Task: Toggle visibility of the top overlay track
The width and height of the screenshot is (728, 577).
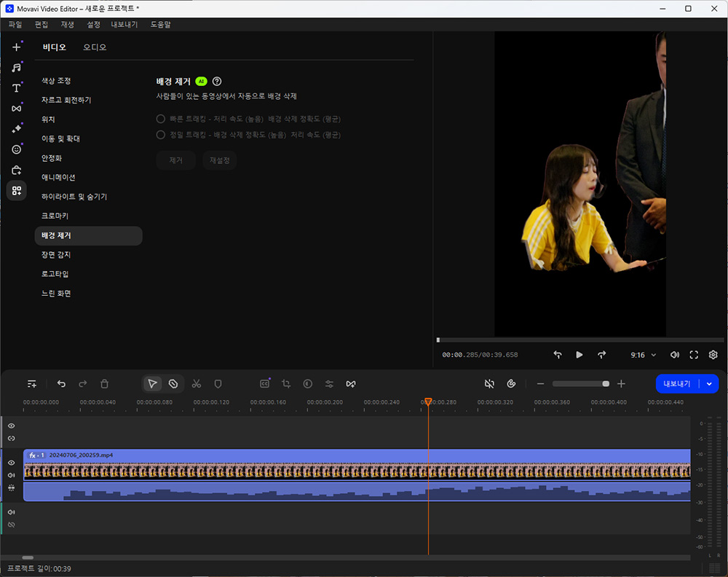Action: [x=12, y=425]
